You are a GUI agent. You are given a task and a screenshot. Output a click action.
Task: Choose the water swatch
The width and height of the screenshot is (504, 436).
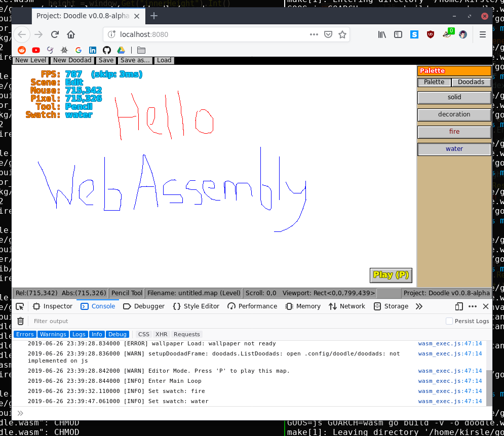click(454, 149)
